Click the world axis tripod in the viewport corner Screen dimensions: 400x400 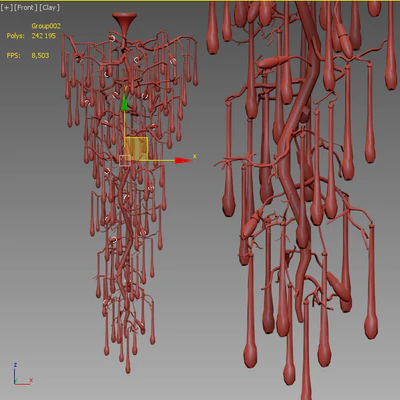(23, 374)
